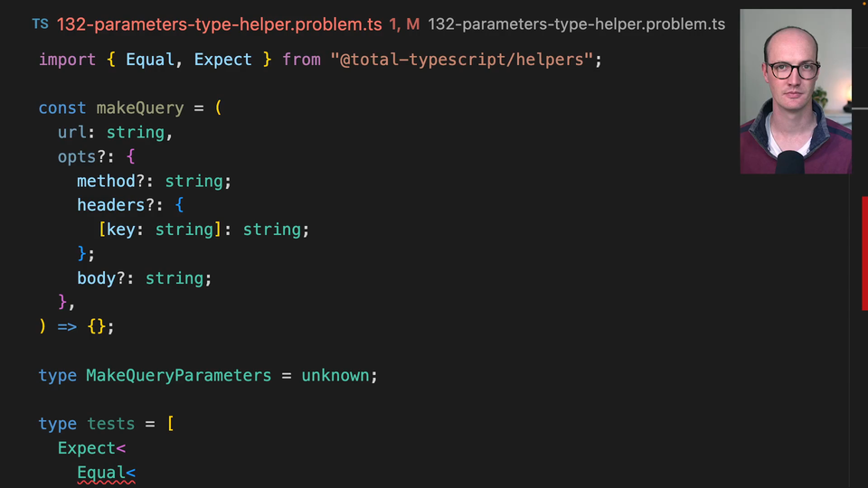Jump to the red error marker in the scrollbar
The width and height of the screenshot is (868, 488).
(863, 253)
